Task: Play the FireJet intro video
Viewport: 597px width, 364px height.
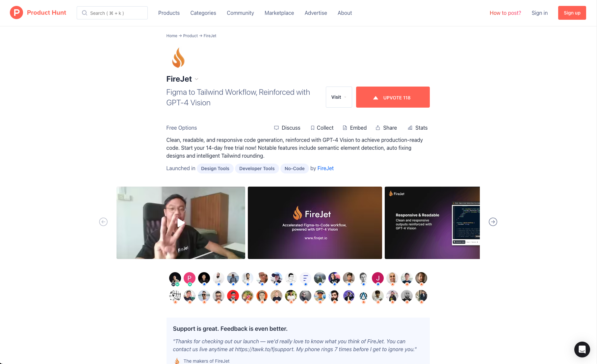Action: click(x=181, y=223)
